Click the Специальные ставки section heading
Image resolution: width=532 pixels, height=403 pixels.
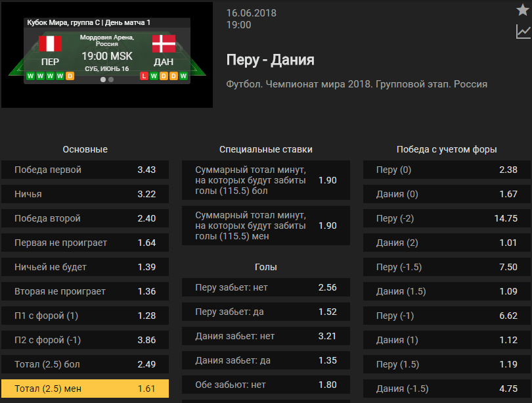point(266,149)
